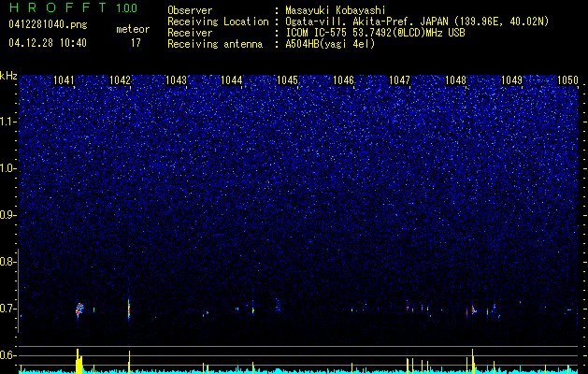The height and width of the screenshot is (374, 588).
Task: Click the date stamp 04.12.28 10:40
Action: 48,43
